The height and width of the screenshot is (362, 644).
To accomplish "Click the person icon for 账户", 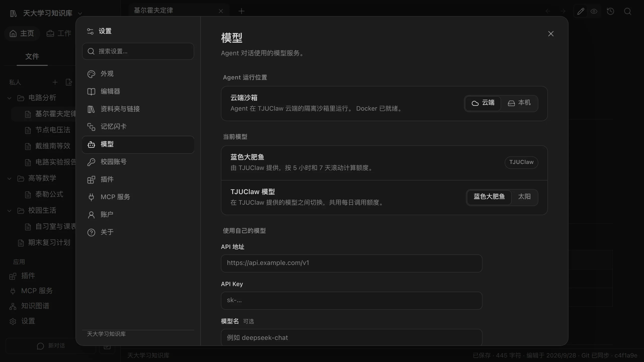I will 91,215.
